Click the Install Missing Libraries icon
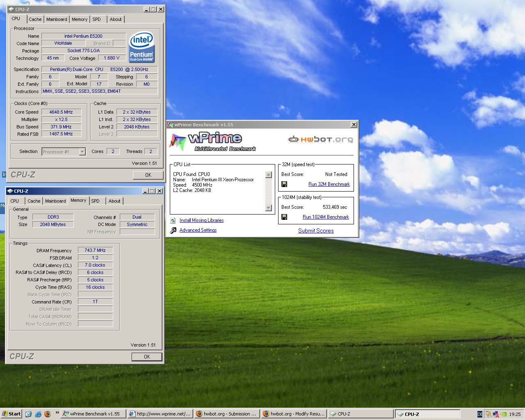525x420 pixels. (173, 220)
